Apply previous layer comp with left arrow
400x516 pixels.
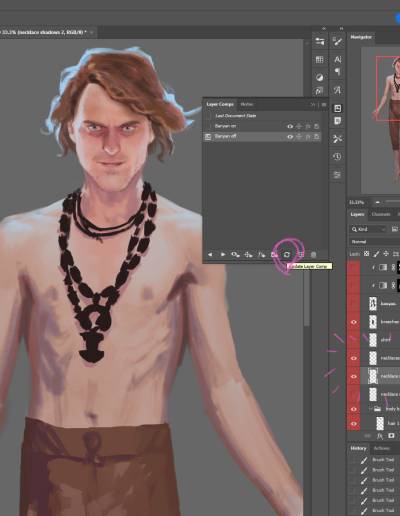210,254
